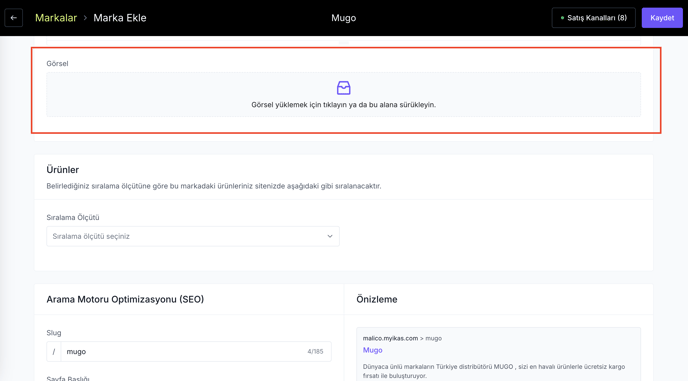
Task: Open the Mugo preview title link
Action: click(x=373, y=350)
